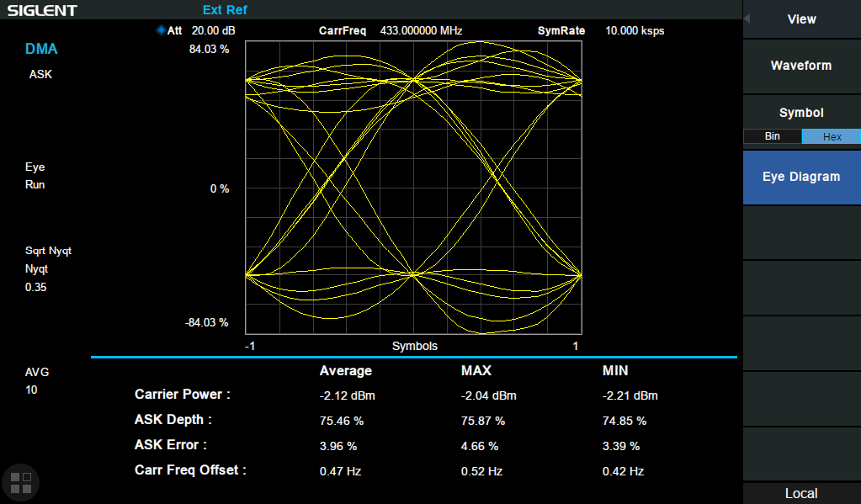Click the -2.04 dBm max carrier power
This screenshot has width=861, height=504.
(489, 395)
